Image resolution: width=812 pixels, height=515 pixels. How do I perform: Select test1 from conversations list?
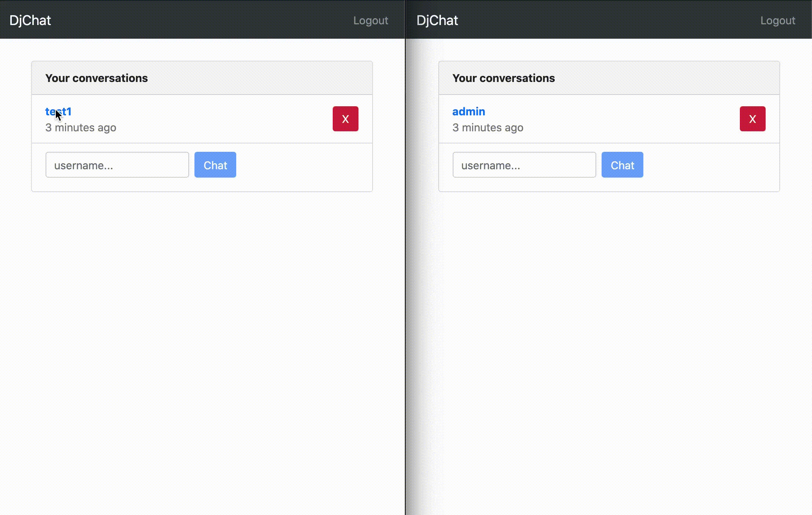pos(58,112)
